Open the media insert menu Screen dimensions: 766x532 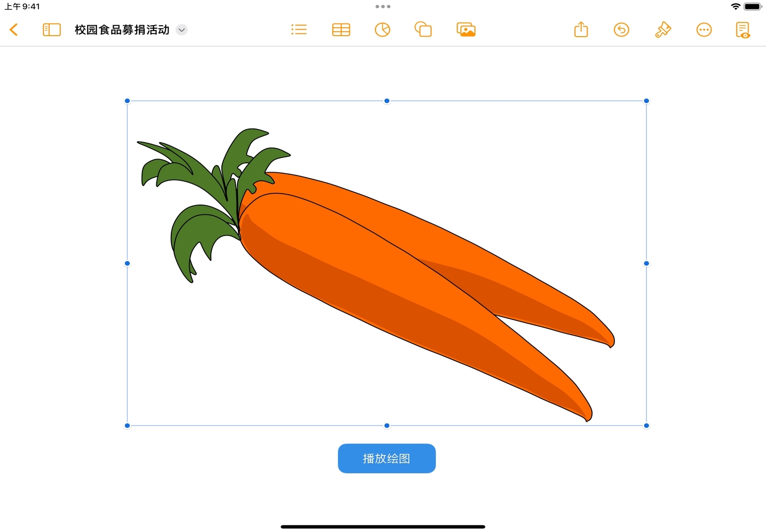(x=466, y=30)
